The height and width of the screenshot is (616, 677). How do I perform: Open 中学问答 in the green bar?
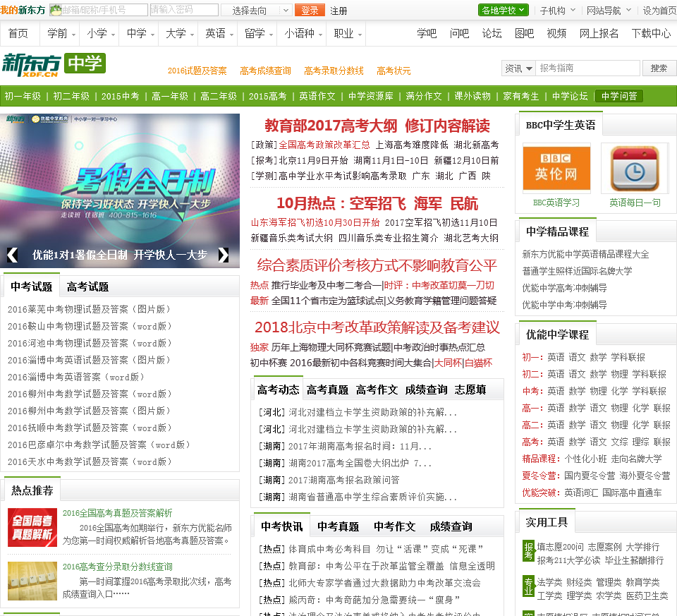point(618,96)
